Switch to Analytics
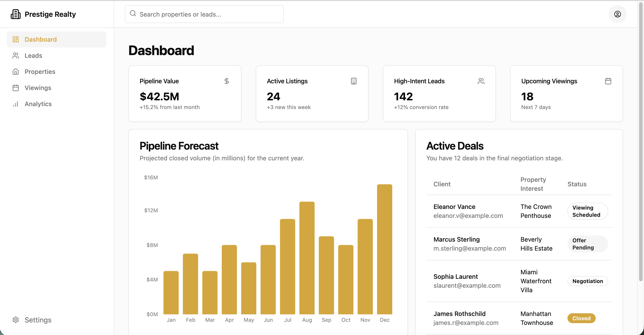 (56, 104)
